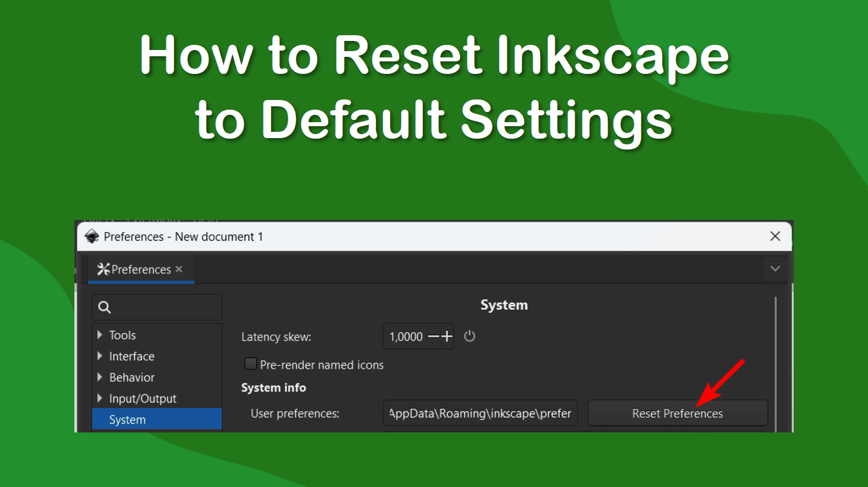Click the User preferences path field

tap(480, 413)
